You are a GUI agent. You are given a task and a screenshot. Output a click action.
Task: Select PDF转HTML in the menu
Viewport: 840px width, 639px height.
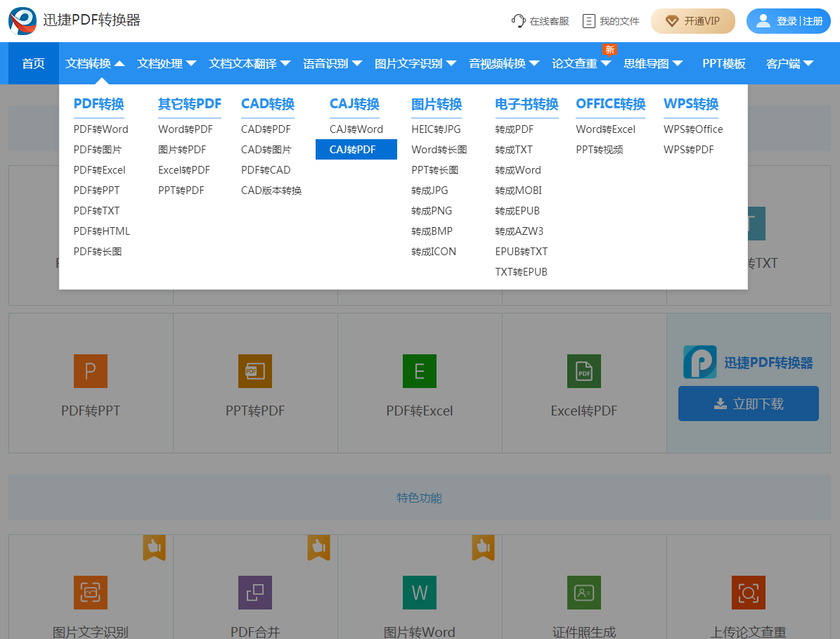[102, 231]
